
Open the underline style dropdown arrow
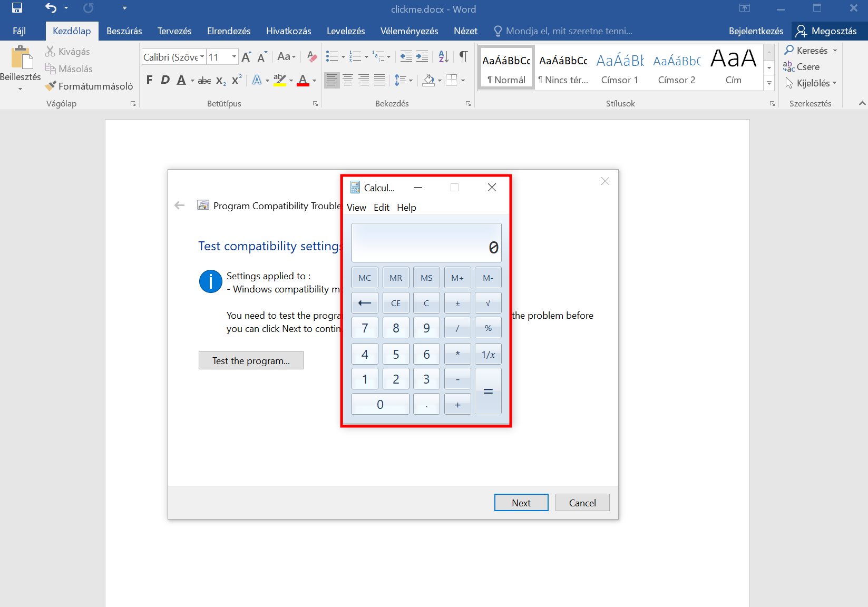(x=192, y=81)
